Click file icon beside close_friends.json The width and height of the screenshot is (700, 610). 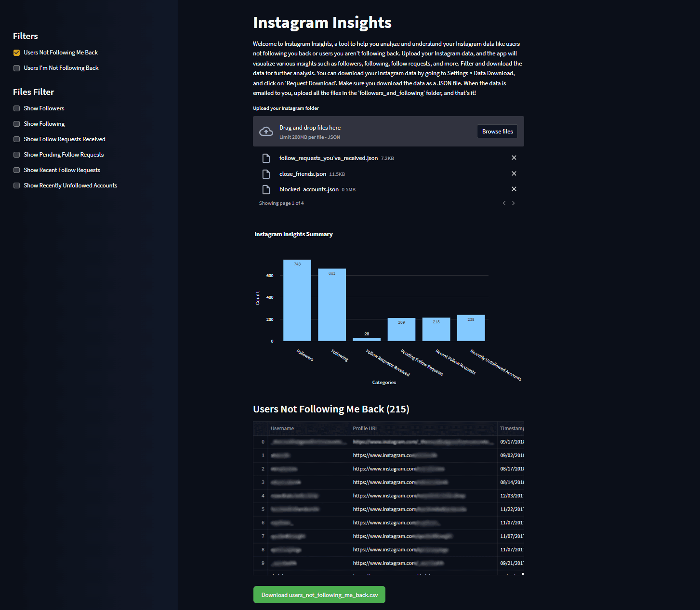[266, 174]
